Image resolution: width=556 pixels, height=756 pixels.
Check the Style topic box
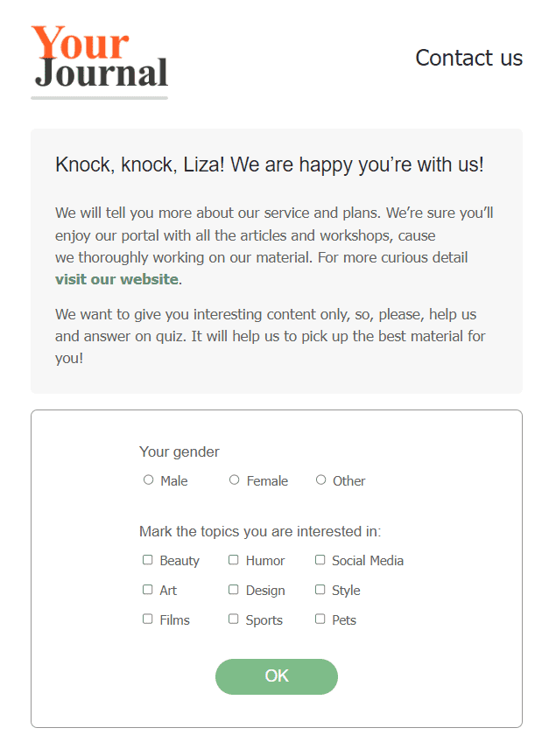(320, 590)
